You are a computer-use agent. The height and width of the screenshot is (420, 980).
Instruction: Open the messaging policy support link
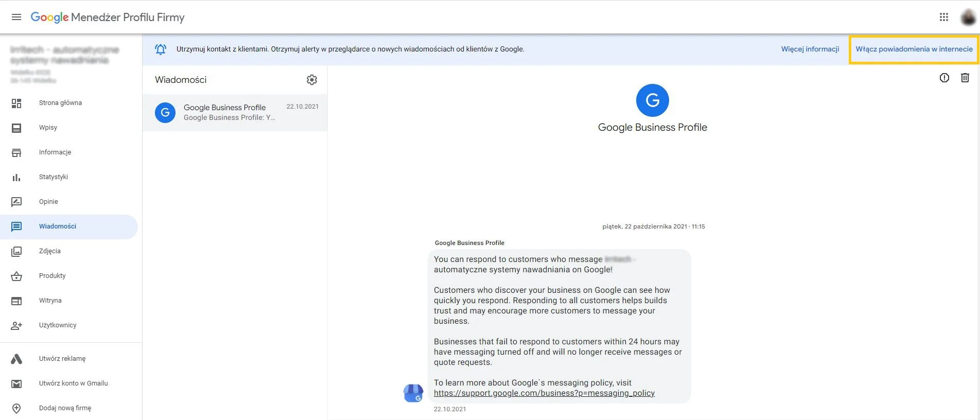click(x=544, y=393)
